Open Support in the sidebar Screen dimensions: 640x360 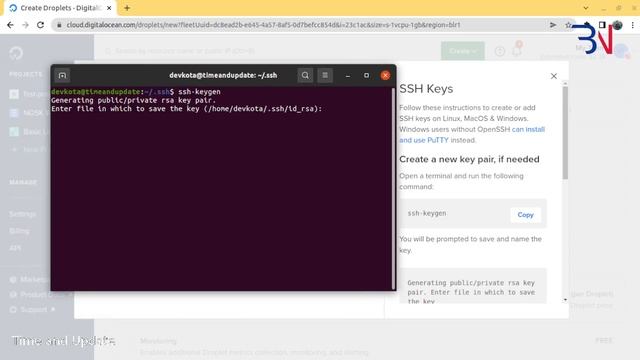[x=33, y=309]
